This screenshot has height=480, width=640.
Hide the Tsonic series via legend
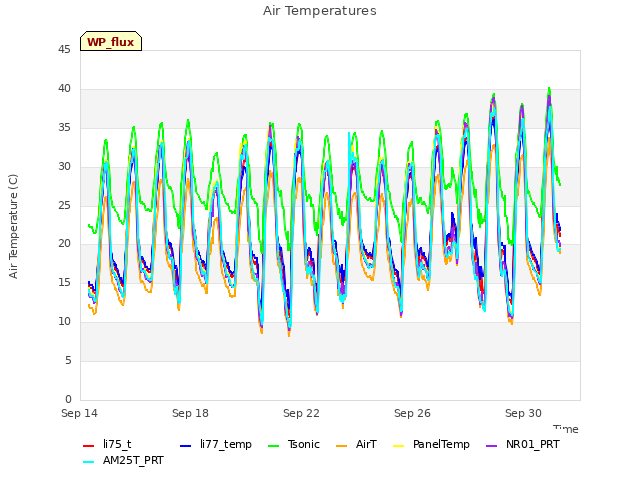(293, 444)
